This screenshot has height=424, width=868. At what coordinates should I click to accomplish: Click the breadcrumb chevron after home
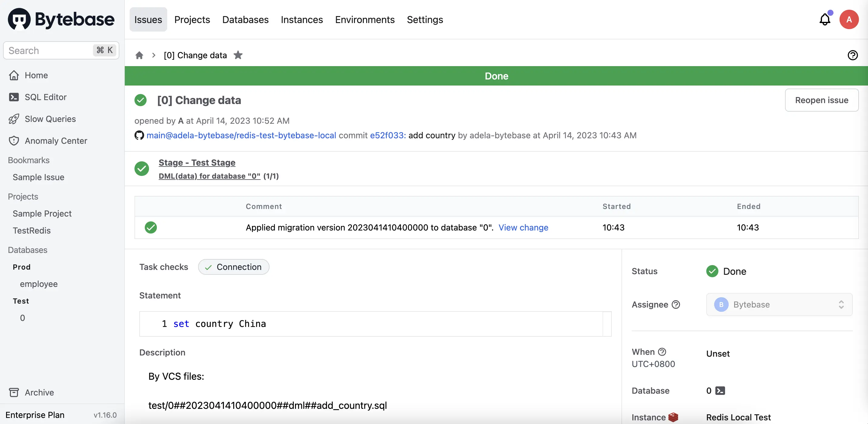pos(154,55)
